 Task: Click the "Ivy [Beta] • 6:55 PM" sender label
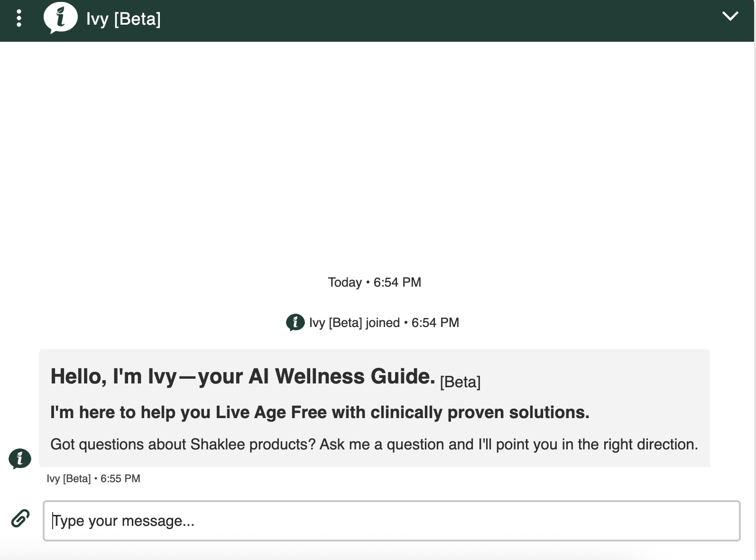coord(93,478)
